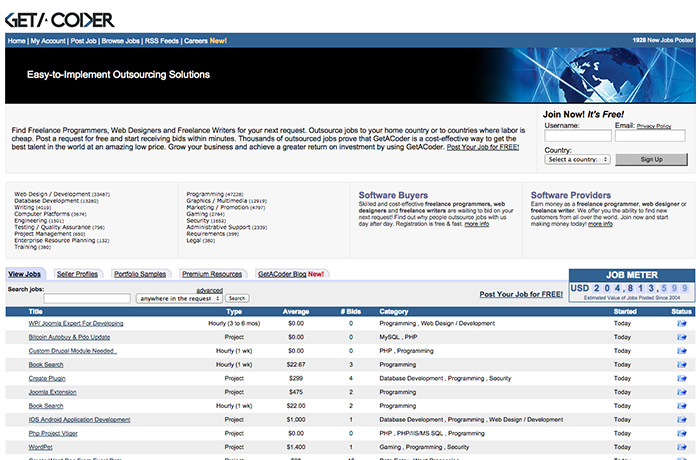Click Post Your Job for FREE link in intro paragraph

click(x=483, y=147)
